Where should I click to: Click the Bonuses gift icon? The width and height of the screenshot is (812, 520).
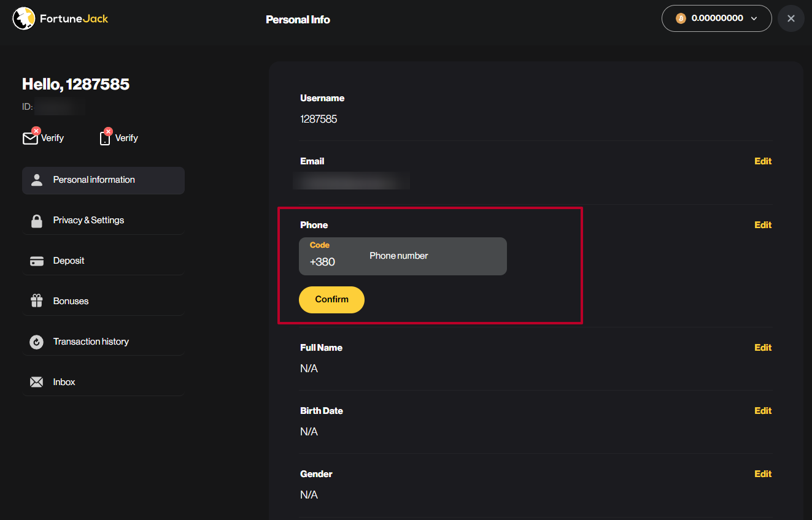pyautogui.click(x=37, y=301)
